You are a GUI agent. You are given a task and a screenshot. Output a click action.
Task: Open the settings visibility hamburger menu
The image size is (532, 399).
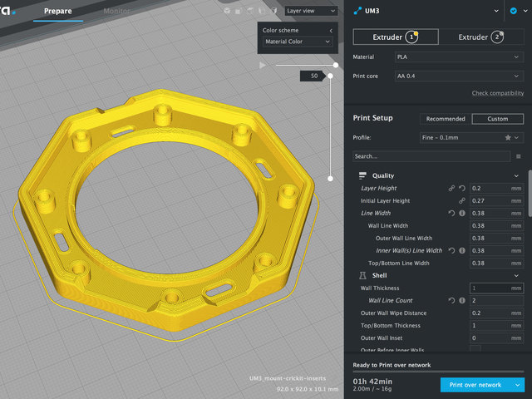(519, 155)
